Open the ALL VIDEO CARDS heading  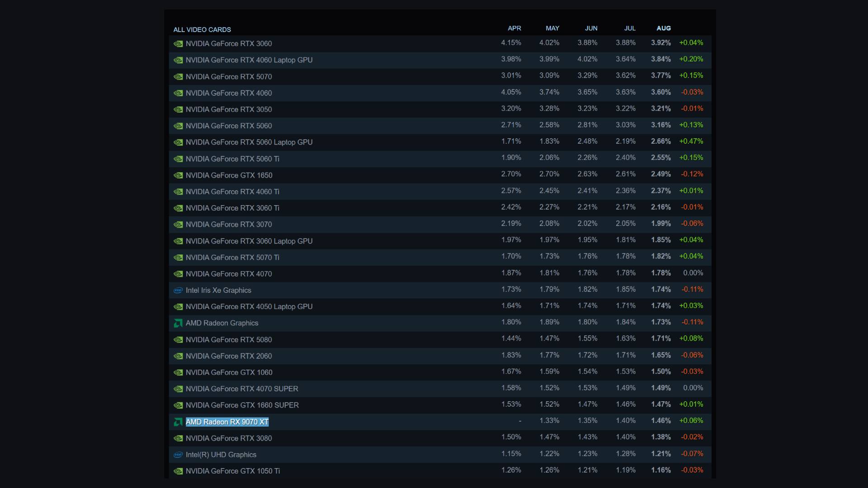(x=202, y=30)
